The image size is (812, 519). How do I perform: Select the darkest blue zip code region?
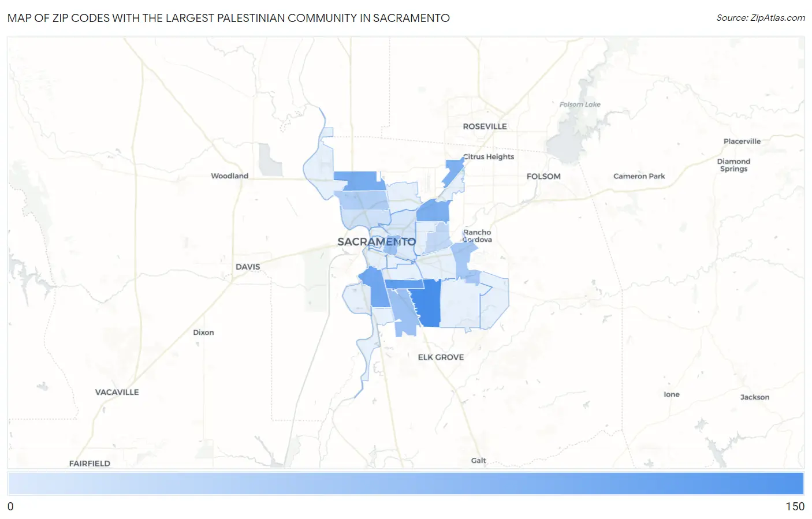(x=428, y=305)
